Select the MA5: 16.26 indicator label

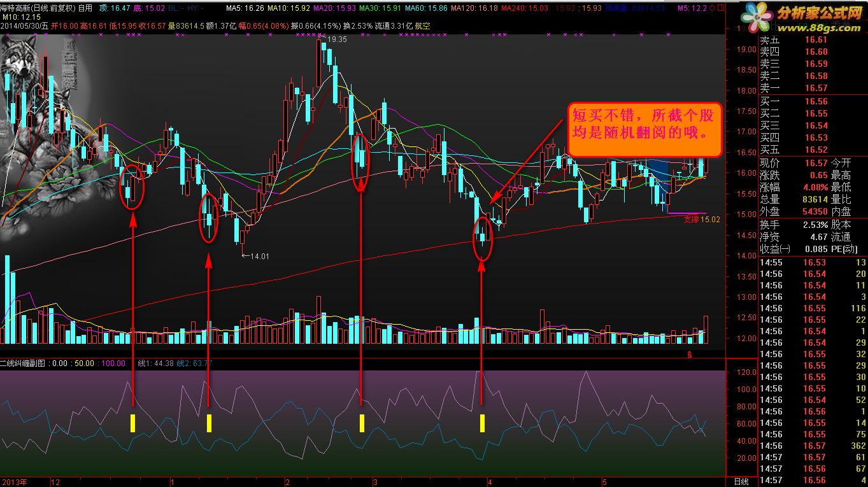246,9
